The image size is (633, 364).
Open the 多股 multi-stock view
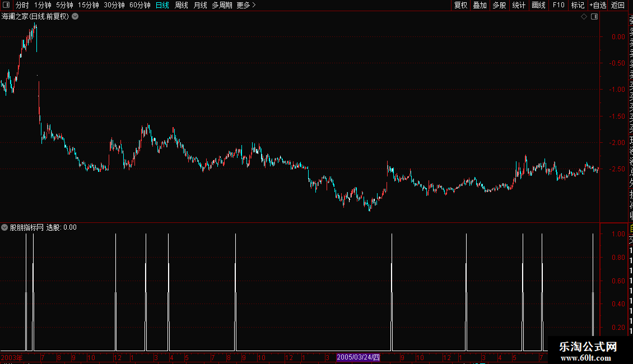click(499, 5)
